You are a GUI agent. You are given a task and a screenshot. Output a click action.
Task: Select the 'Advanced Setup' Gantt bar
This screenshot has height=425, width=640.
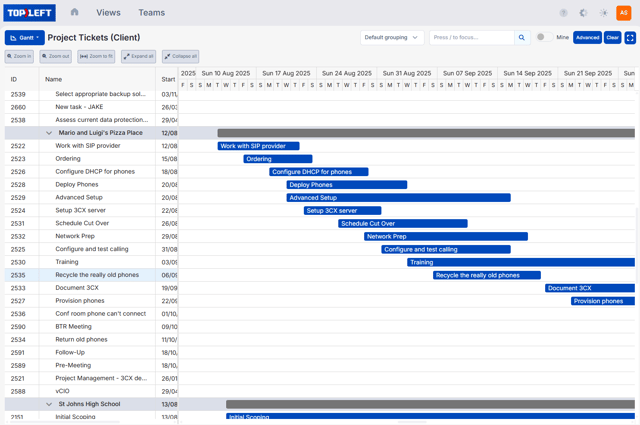tap(398, 198)
